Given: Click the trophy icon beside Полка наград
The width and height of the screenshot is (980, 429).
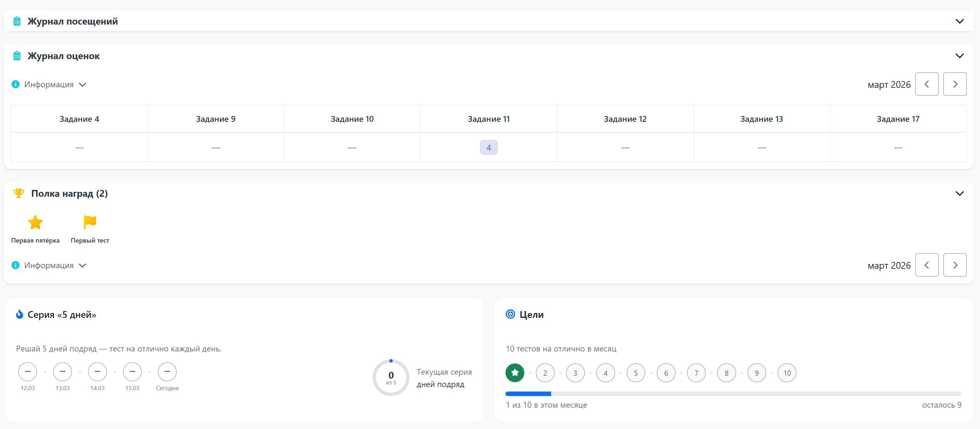Looking at the screenshot, I should 19,193.
